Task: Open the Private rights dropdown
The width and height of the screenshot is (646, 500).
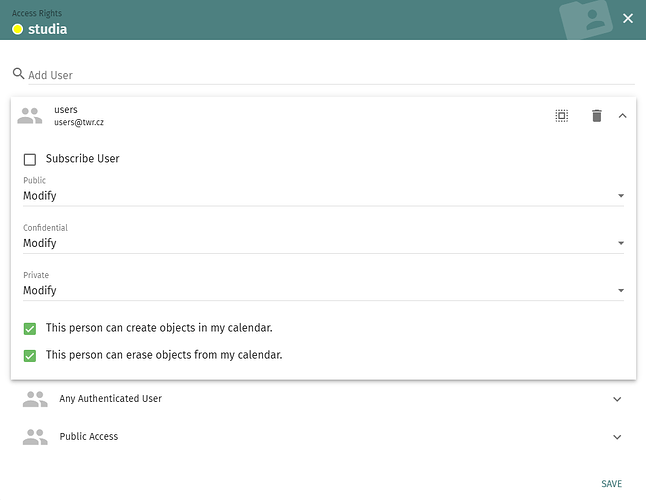Action: [323, 291]
